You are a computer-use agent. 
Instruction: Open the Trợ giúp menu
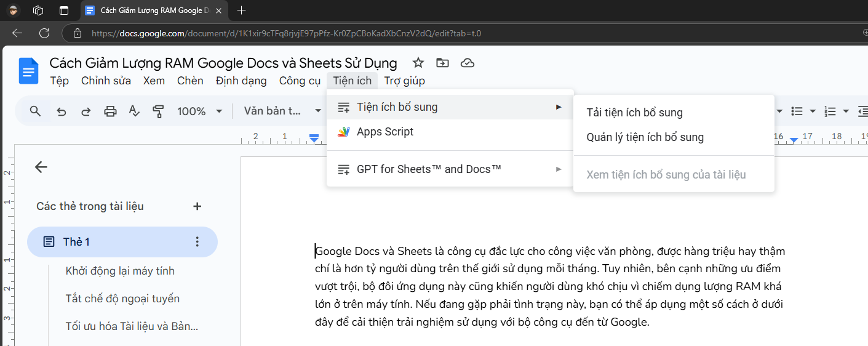405,81
